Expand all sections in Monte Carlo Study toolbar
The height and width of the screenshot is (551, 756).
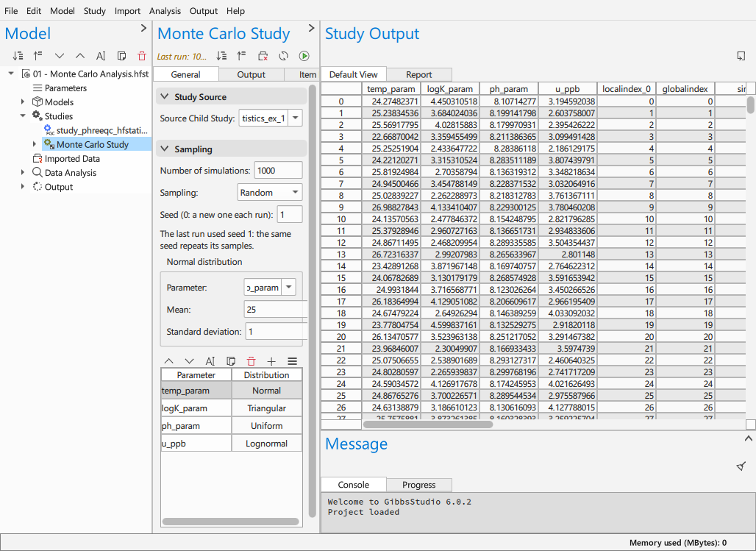(222, 56)
